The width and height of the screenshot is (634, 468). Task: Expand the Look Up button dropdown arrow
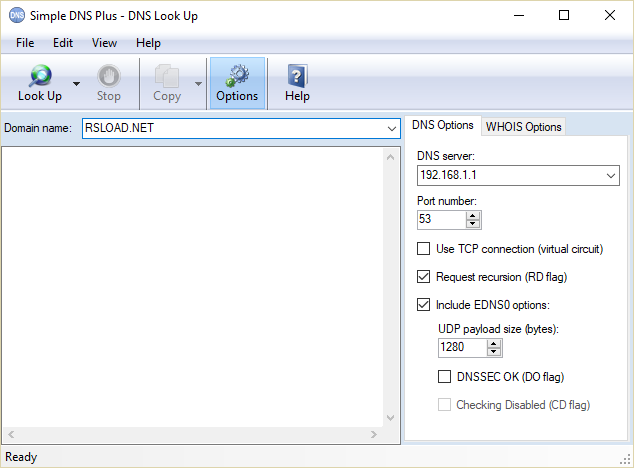(76, 84)
